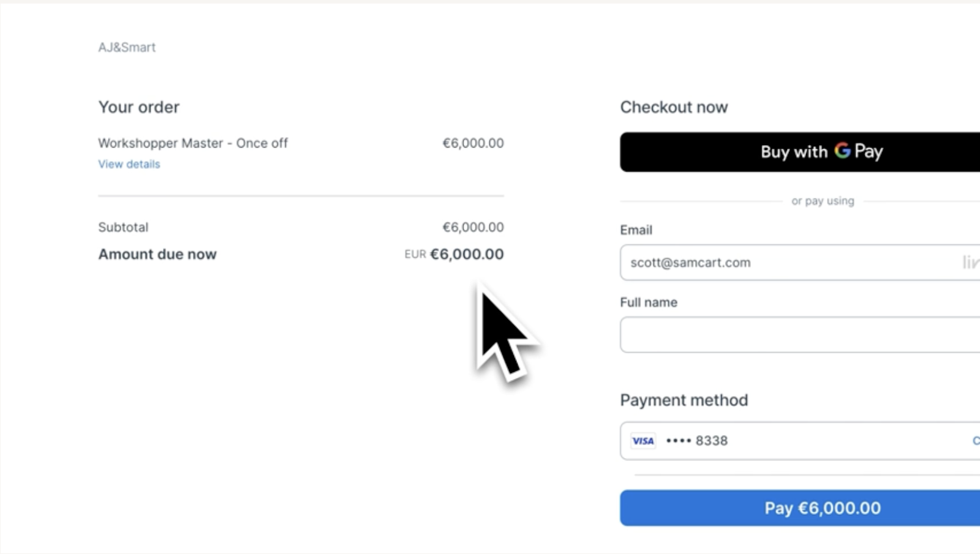Click the Visa card logo
The width and height of the screenshot is (980, 554).
coord(643,441)
